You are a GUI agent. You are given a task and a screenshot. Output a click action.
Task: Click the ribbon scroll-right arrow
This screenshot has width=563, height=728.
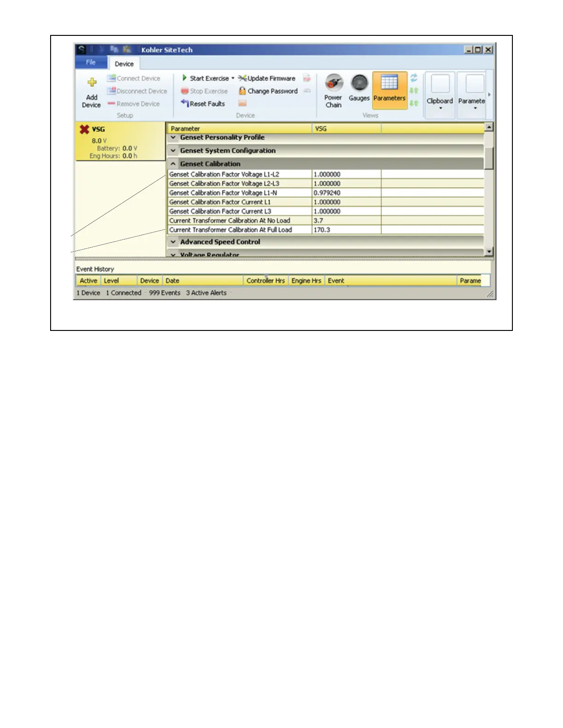tap(489, 95)
